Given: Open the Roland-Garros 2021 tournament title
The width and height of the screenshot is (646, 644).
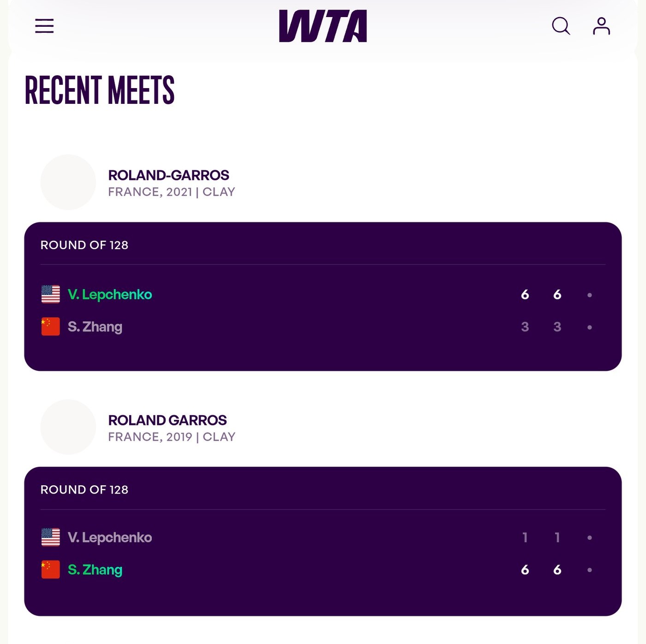Looking at the screenshot, I should point(168,175).
